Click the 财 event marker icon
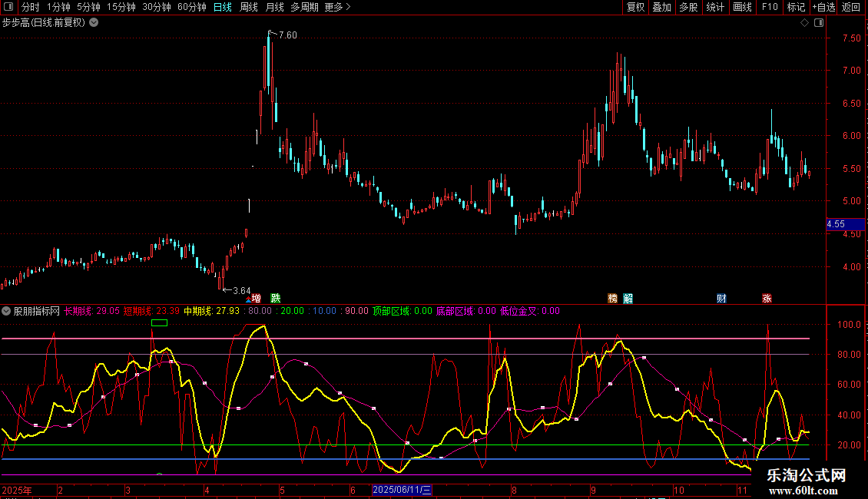The height and width of the screenshot is (499, 868). (721, 298)
